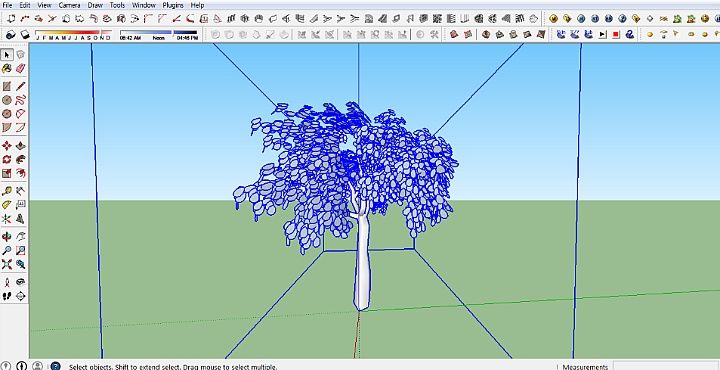Viewport: 720px width, 370px height.
Task: Select the Walk footprints tool
Action: click(6, 296)
